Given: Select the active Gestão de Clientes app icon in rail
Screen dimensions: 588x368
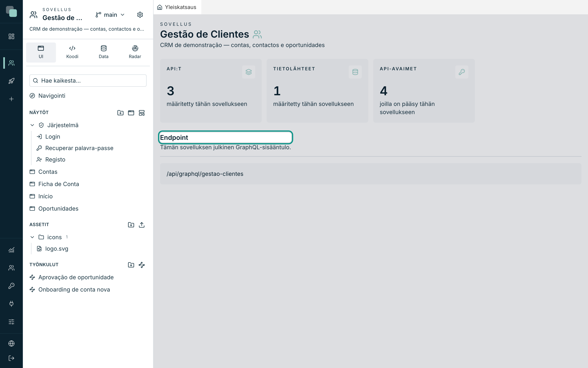Looking at the screenshot, I should [11, 63].
